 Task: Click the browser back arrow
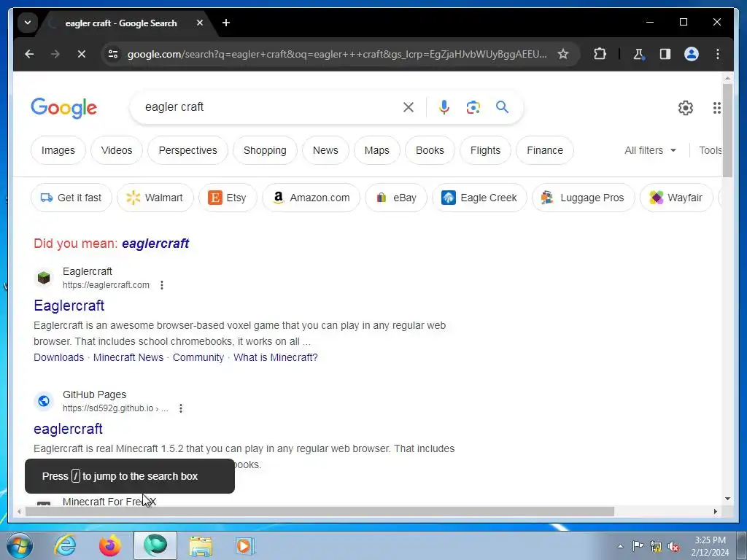pos(29,54)
